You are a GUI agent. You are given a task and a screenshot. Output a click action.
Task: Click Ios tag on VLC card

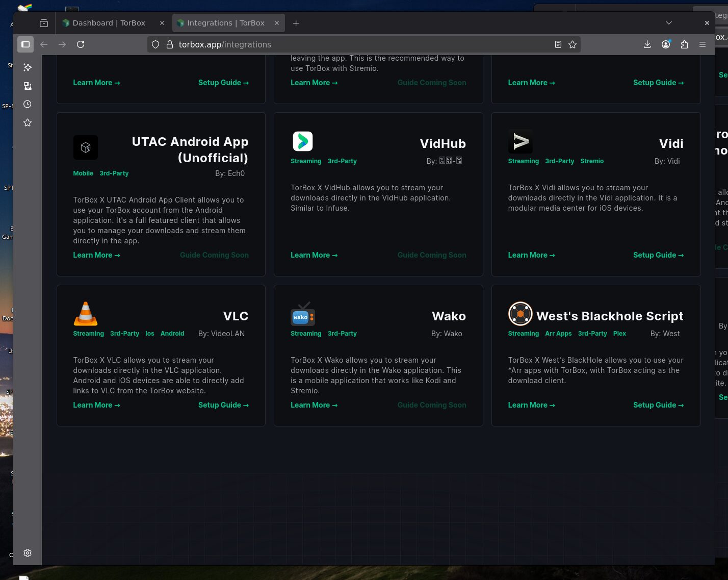150,334
